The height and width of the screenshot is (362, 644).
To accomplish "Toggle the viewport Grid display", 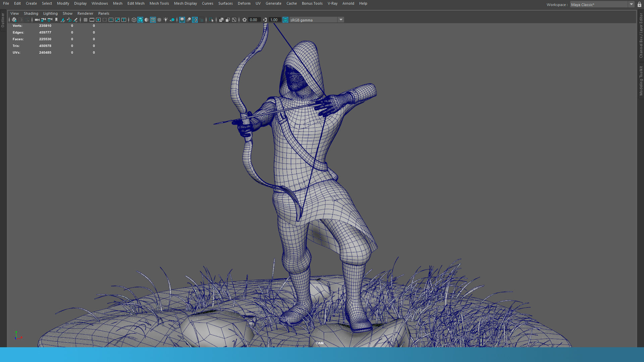I will (86, 20).
